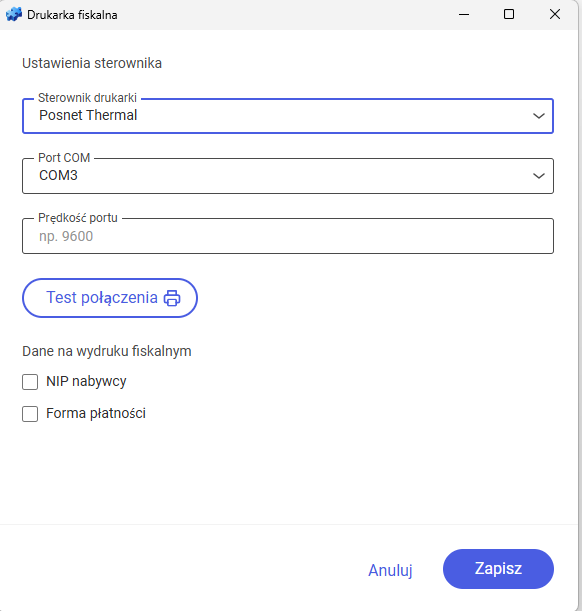This screenshot has height=611, width=582.
Task: Minimize the Drukarka fiskalna window
Action: 464,14
